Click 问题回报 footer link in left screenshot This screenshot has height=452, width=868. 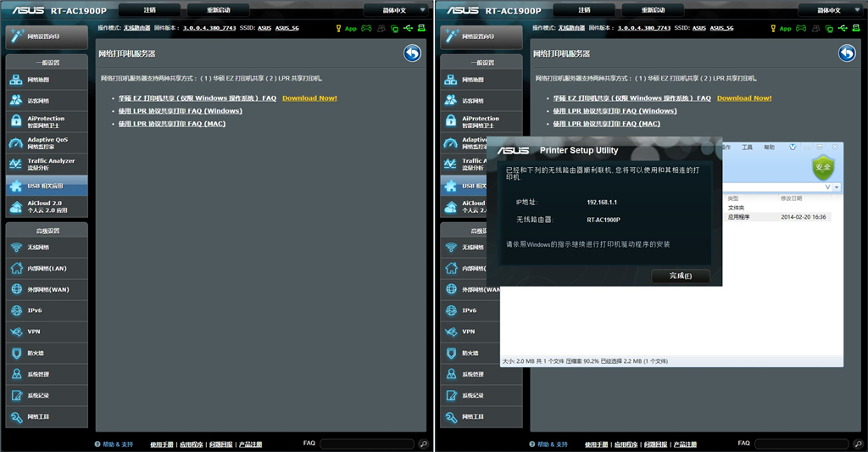221,444
